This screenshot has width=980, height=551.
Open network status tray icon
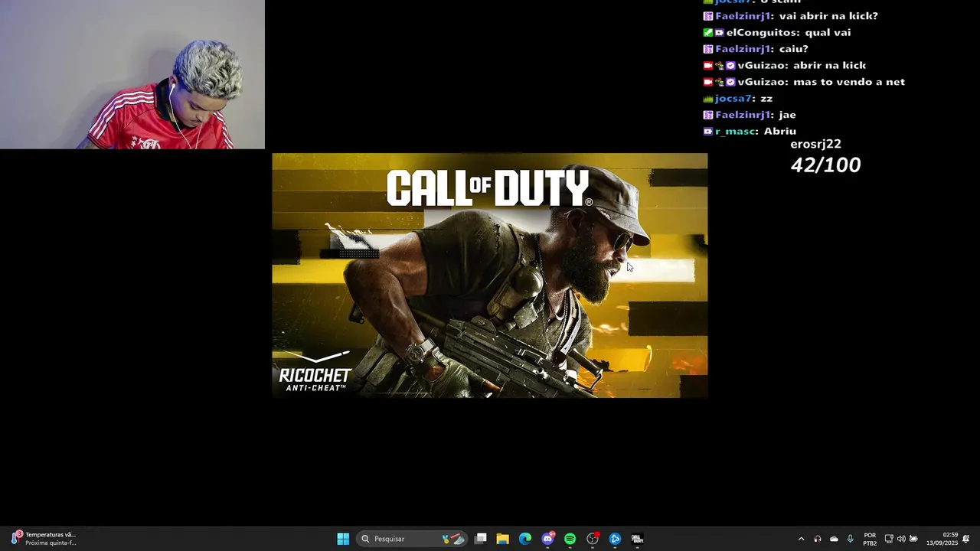(889, 539)
